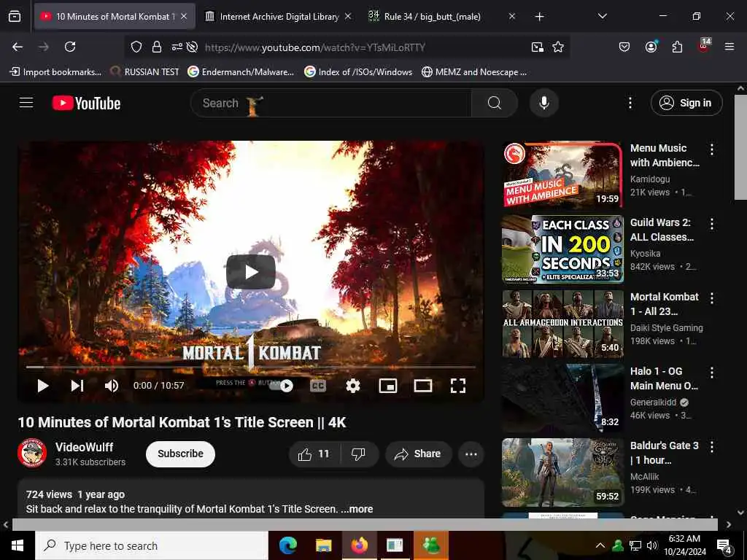This screenshot has height=560, width=747.
Task: Open options for Menu Music with Ambience video
Action: tap(712, 149)
